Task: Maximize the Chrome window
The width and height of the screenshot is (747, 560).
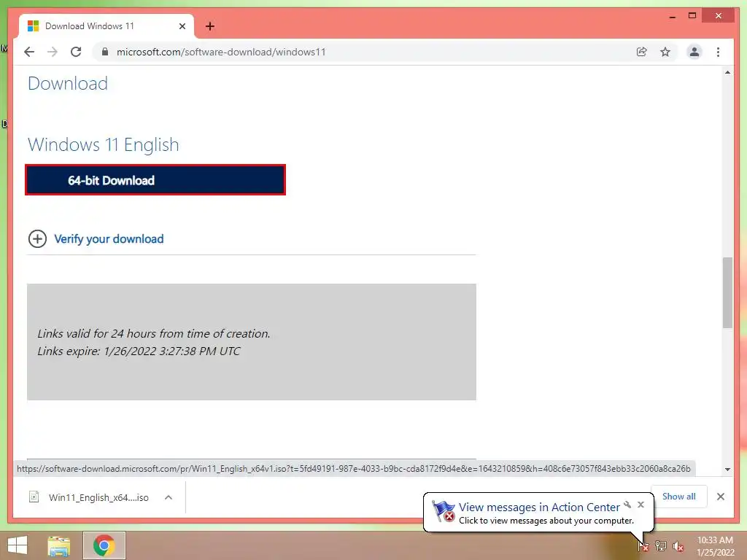Action: 692,16
